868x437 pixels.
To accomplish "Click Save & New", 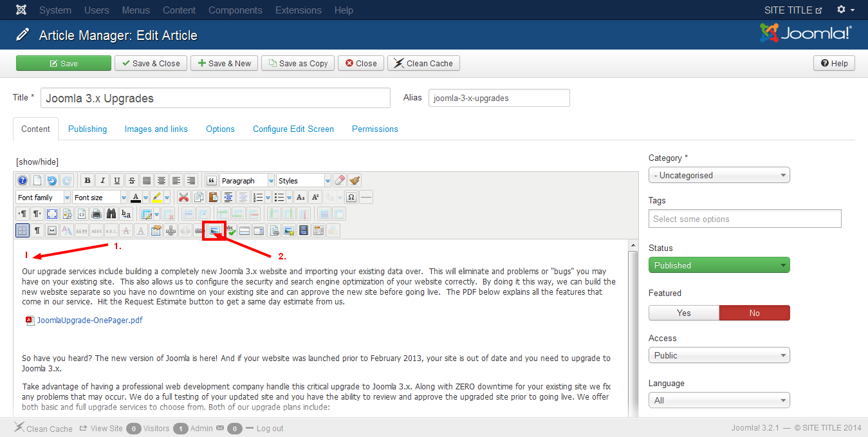I will click(x=225, y=63).
